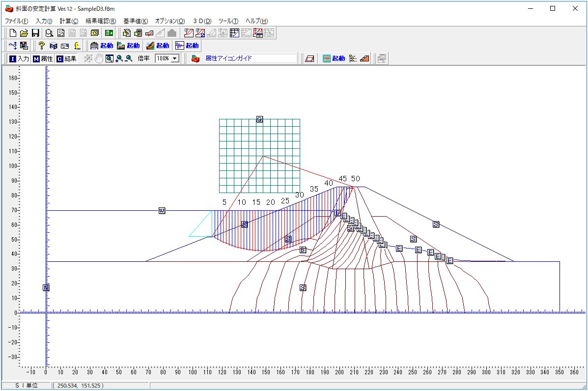Click the W water level marker on the drawing

162,211
